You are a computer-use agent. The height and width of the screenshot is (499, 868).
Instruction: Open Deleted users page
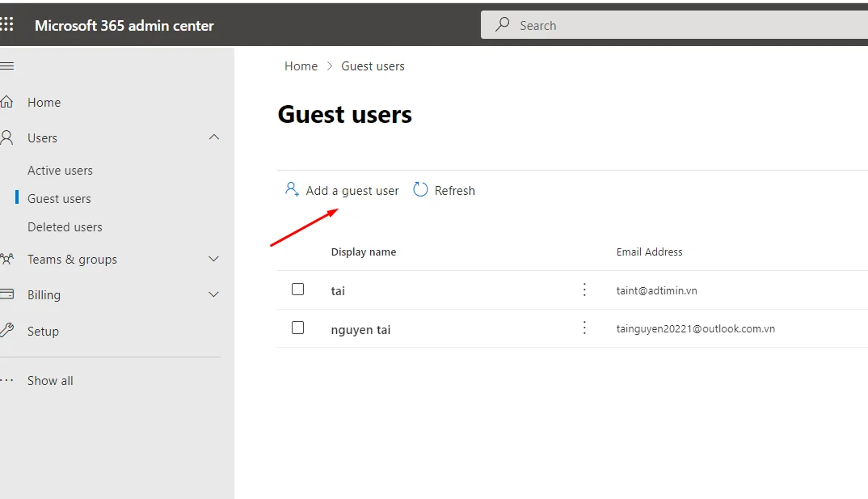65,227
